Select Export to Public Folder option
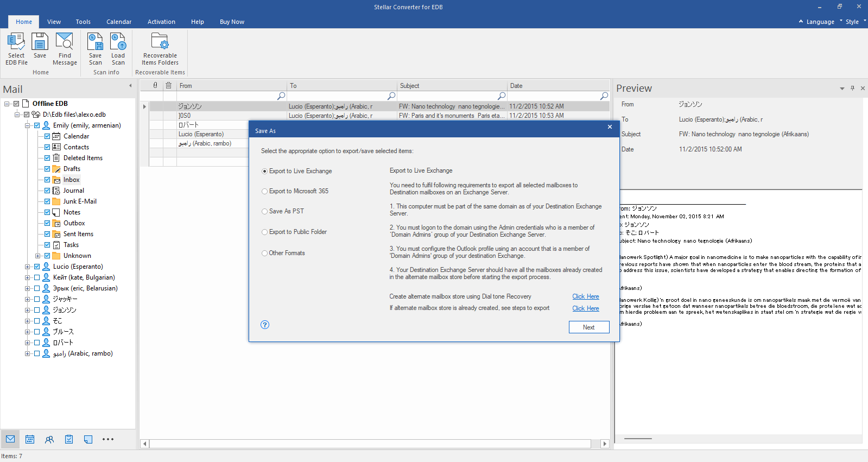 [264, 232]
